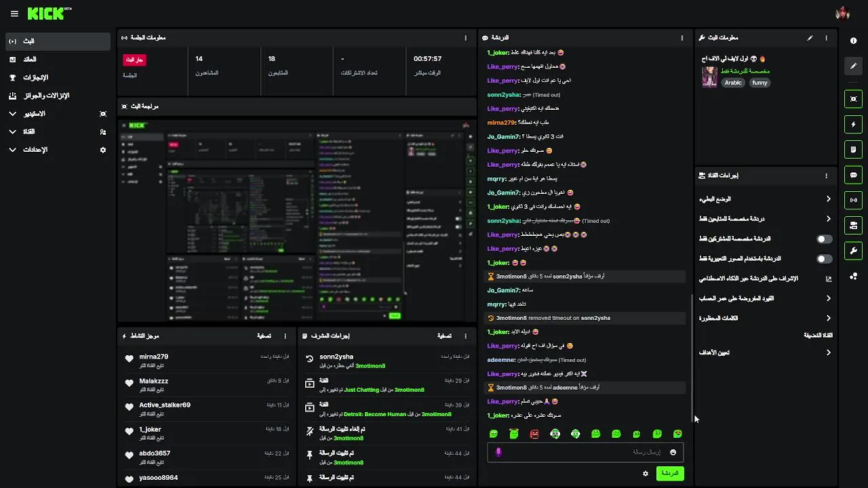This screenshot has width=868, height=488.
Task: Edit stream info with the panel pencil
Action: [810, 38]
